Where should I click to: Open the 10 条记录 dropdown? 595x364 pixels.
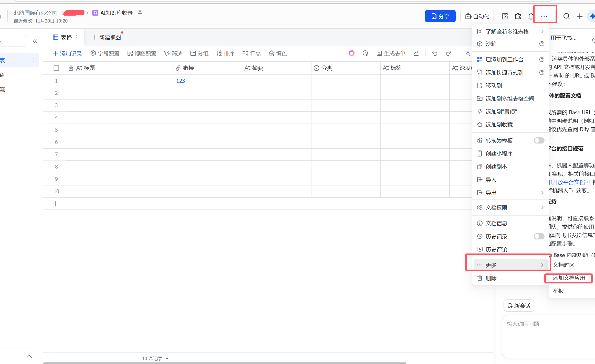[155, 358]
